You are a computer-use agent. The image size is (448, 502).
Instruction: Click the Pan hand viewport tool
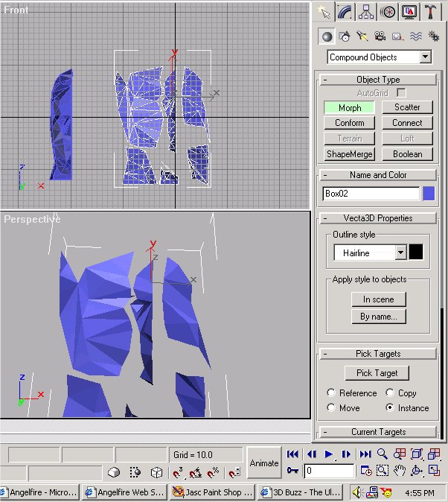click(400, 470)
